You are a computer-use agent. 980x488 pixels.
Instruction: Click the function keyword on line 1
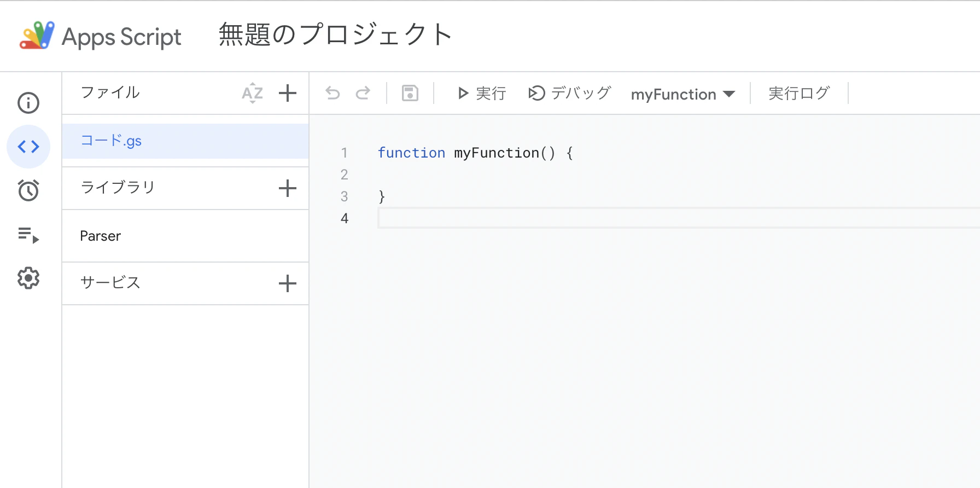[x=411, y=153]
